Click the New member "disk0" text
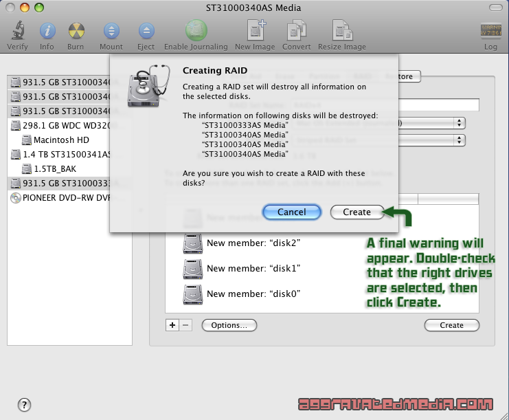The height and width of the screenshot is (420, 509). pos(253,294)
